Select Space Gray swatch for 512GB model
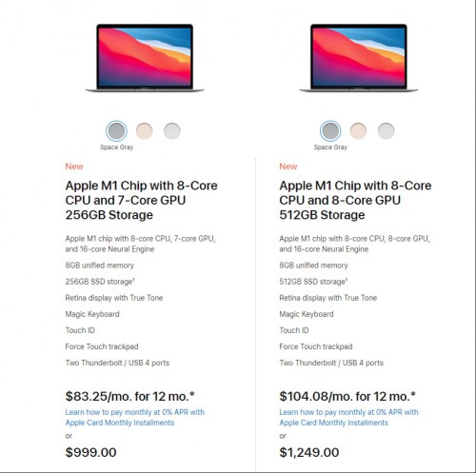 pyautogui.click(x=330, y=131)
